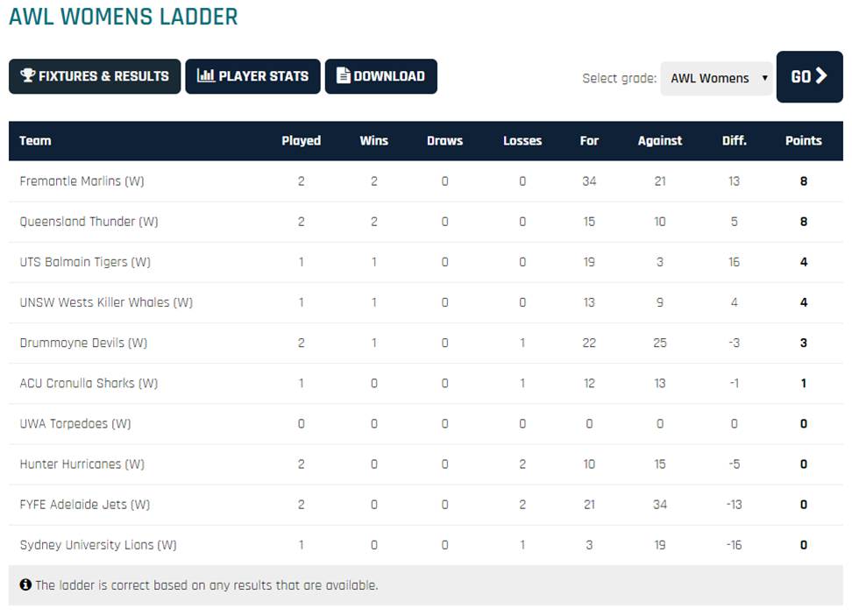
Task: Submit grade selection with GO
Action: coord(810,76)
